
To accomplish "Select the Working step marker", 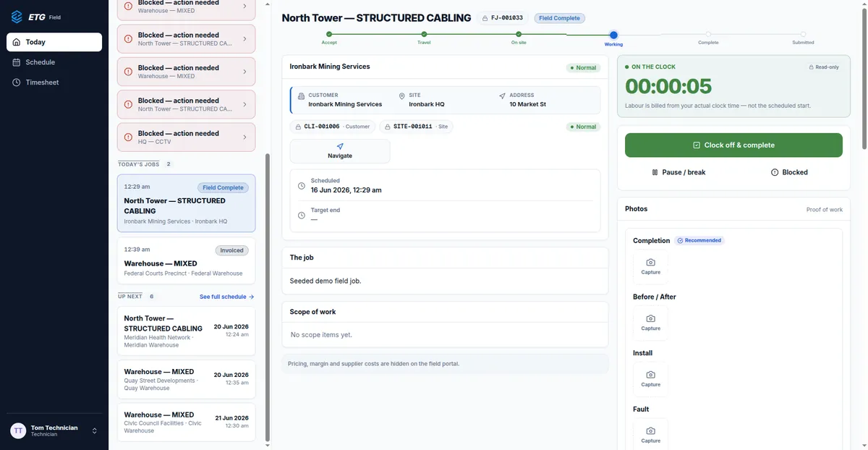I will click(x=613, y=35).
